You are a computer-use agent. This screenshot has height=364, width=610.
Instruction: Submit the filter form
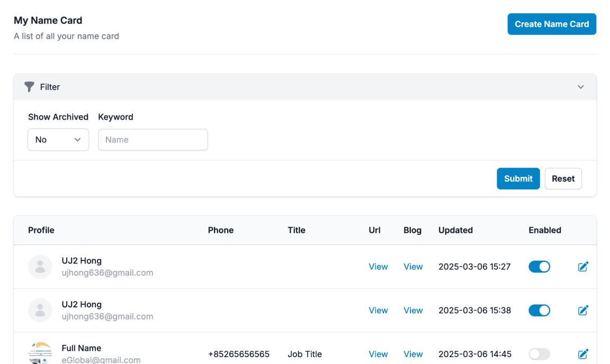coord(518,179)
